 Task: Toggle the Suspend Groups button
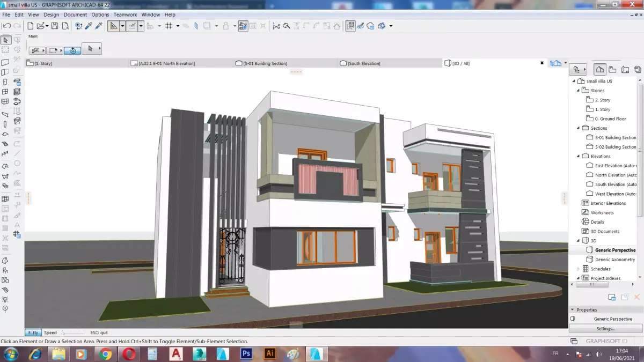350,26
